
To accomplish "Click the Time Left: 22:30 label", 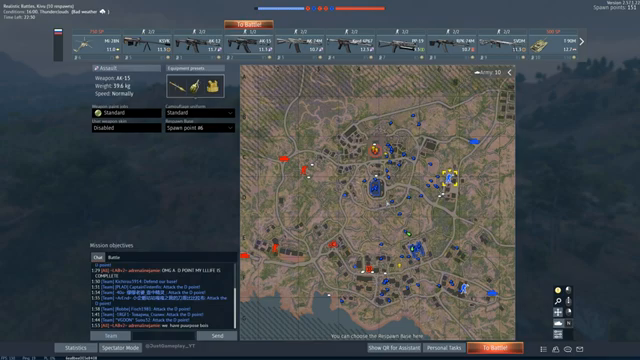I will [x=19, y=17].
